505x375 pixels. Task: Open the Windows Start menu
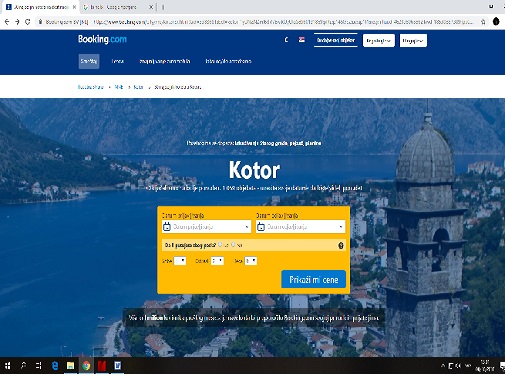pos(7,366)
